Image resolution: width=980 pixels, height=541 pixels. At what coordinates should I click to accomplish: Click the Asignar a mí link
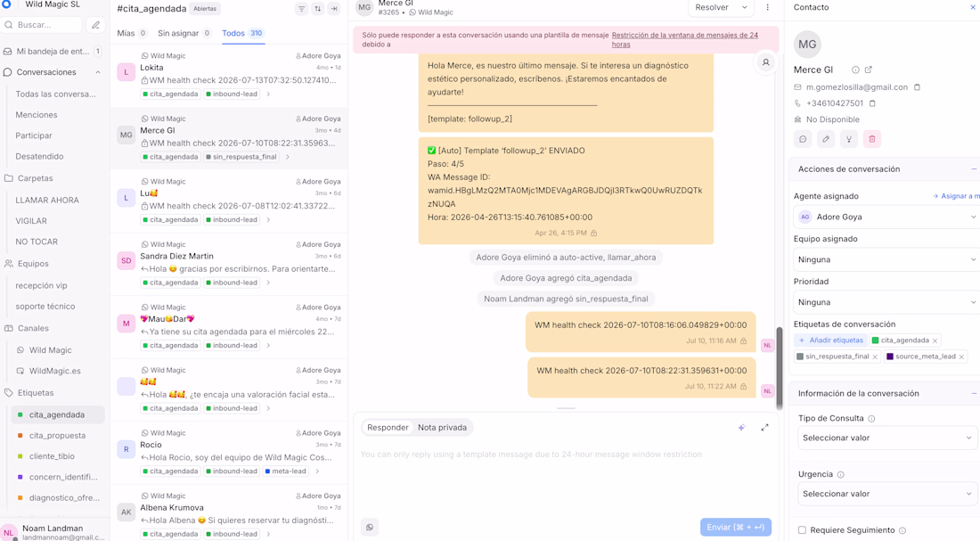pos(956,196)
